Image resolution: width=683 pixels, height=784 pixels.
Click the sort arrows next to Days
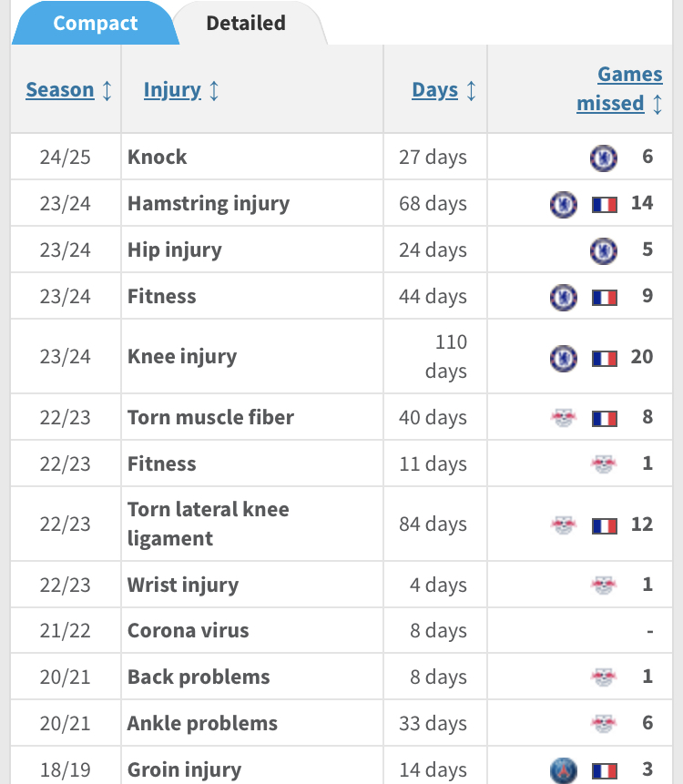point(471,90)
